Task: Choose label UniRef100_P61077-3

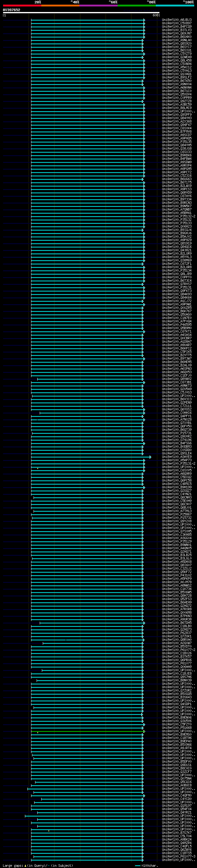Action: pos(179,857)
